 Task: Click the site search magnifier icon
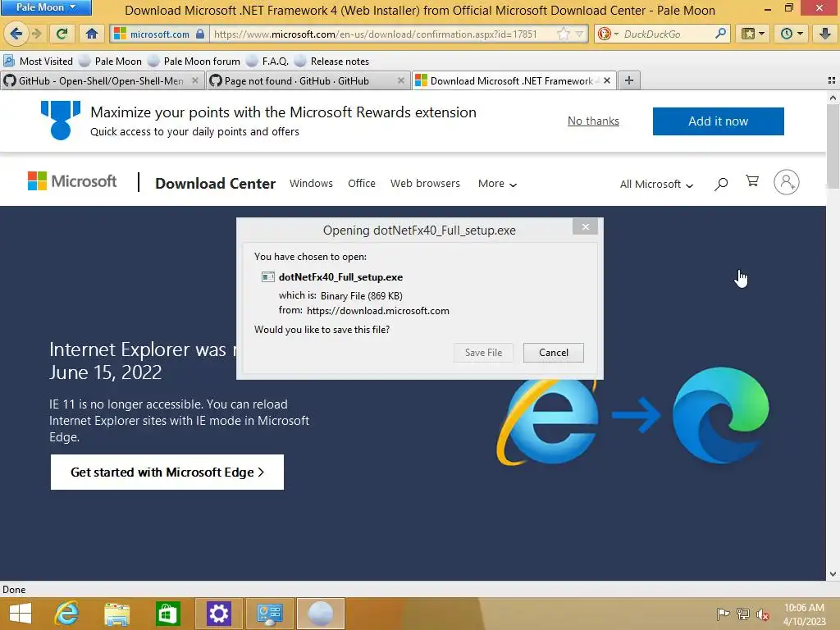(721, 185)
